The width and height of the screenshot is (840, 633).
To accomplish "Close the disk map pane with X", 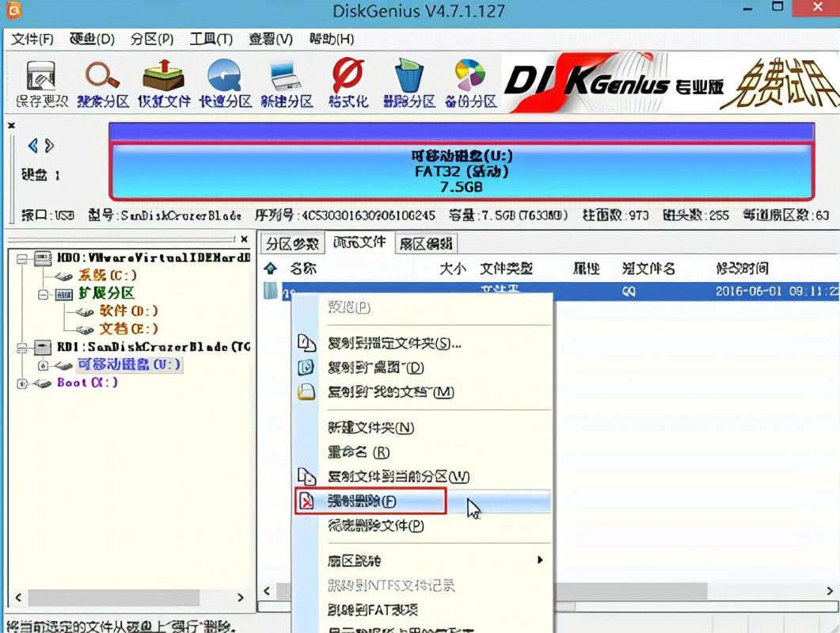I will (11, 125).
